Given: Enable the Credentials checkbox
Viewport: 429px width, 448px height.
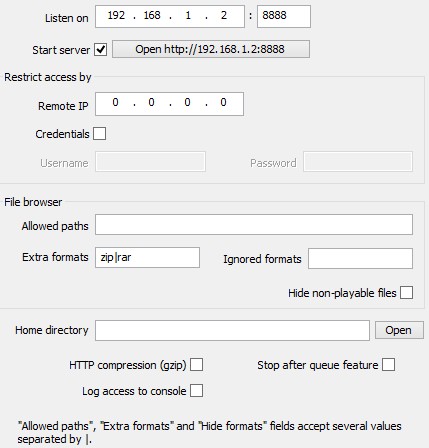Looking at the screenshot, I should [x=100, y=134].
